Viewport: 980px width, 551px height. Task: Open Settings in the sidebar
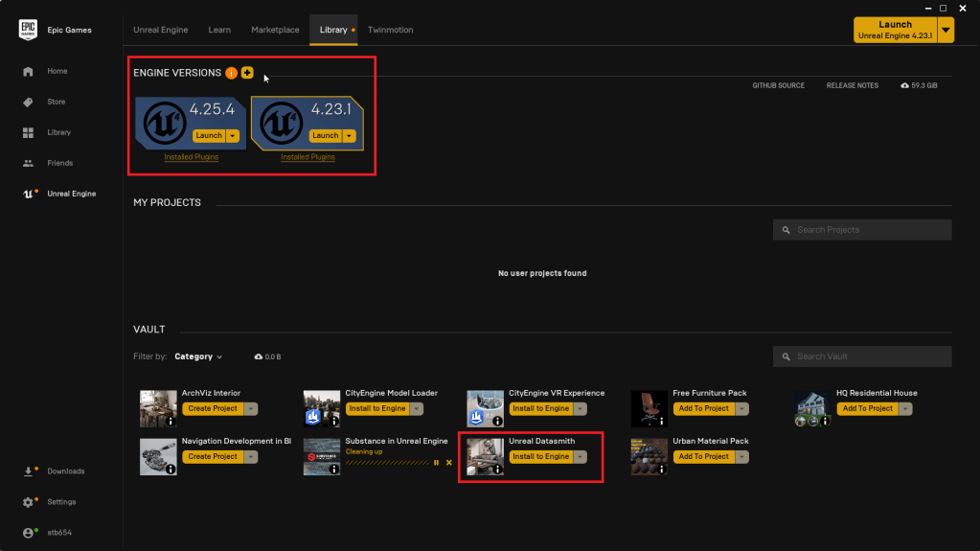pyautogui.click(x=61, y=502)
